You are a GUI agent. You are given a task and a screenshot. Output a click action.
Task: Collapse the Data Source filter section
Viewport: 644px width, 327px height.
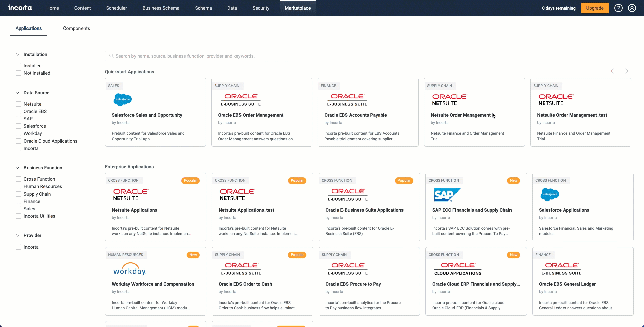click(18, 93)
